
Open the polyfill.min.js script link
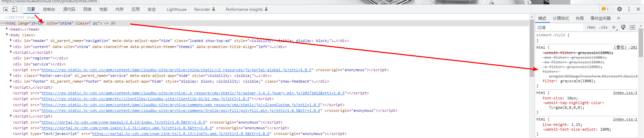click(181, 110)
